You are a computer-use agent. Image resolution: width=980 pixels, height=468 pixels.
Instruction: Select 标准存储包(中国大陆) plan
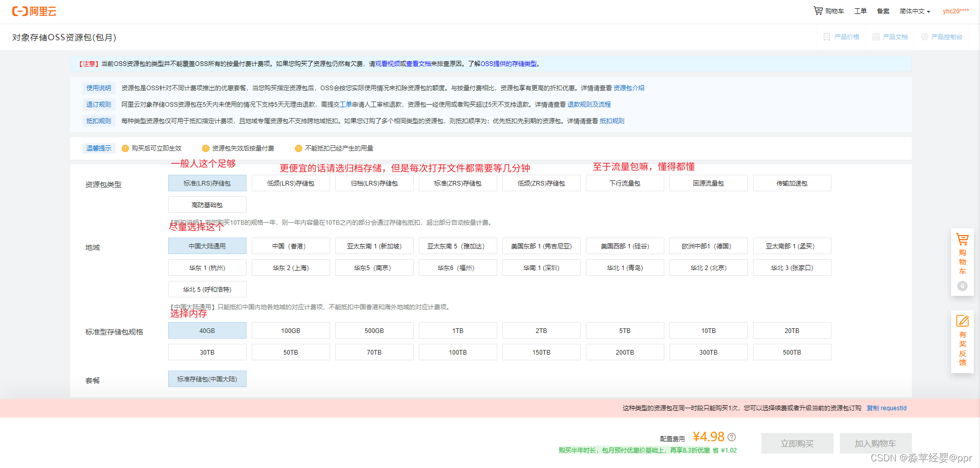[207, 379]
